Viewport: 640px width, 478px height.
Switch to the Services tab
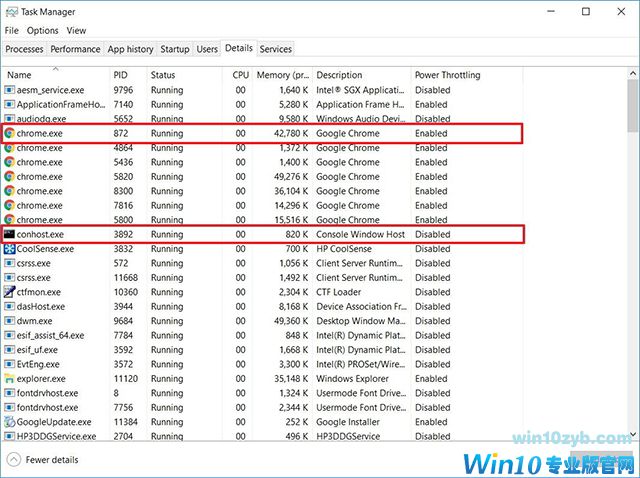(276, 49)
